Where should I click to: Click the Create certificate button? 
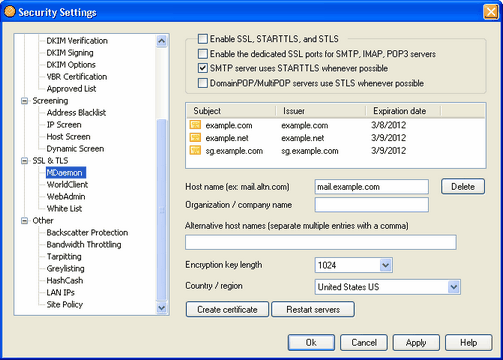227,309
